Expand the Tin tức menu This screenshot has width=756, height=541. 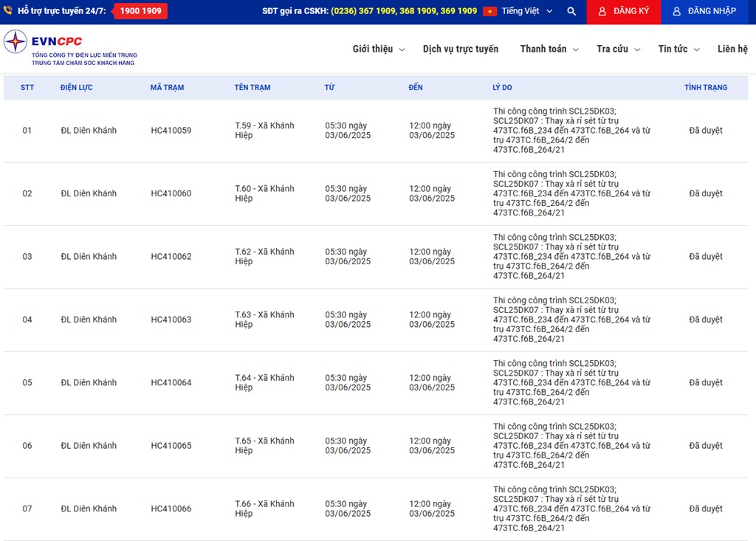point(678,49)
